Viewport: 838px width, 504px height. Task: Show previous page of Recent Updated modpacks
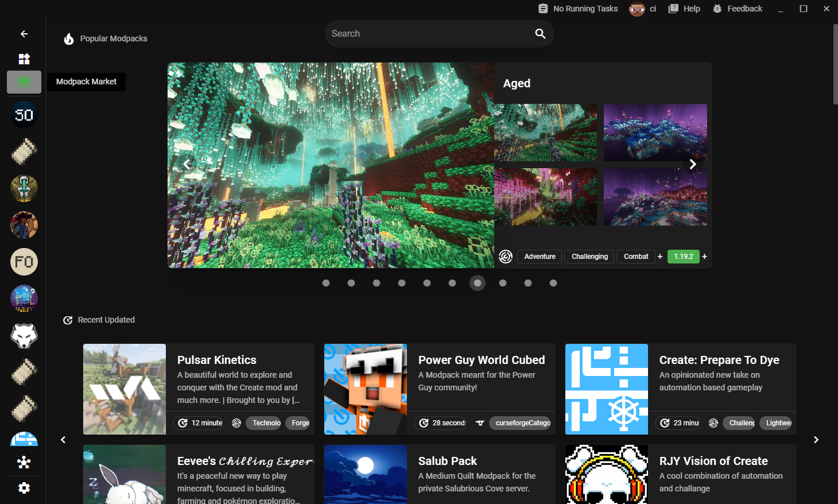click(x=63, y=440)
